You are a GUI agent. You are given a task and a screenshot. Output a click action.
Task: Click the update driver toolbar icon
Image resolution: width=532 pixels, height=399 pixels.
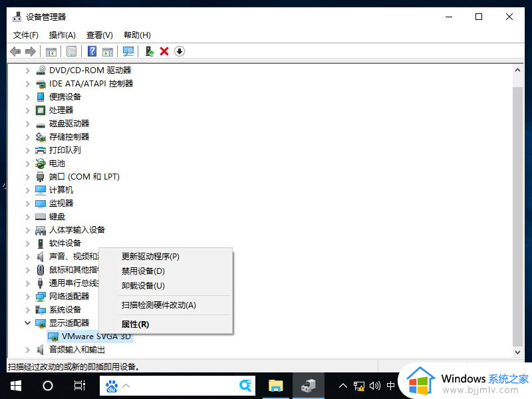(x=149, y=52)
